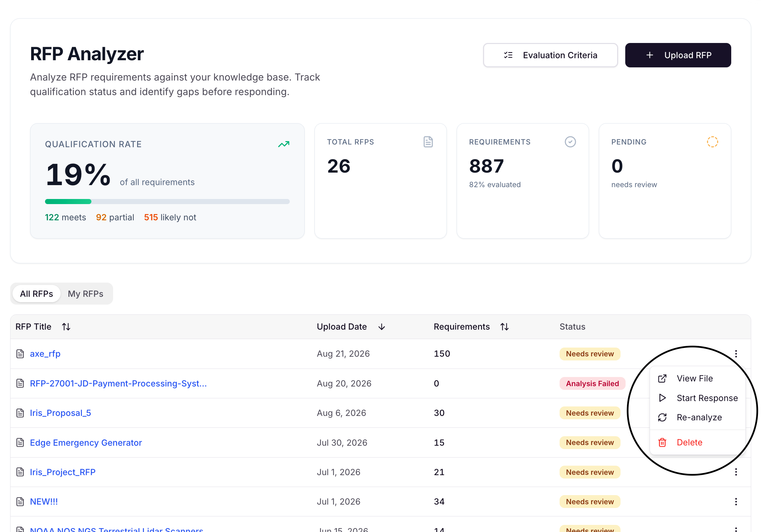
Task: Click the qualification rate progress bar
Action: (x=167, y=202)
